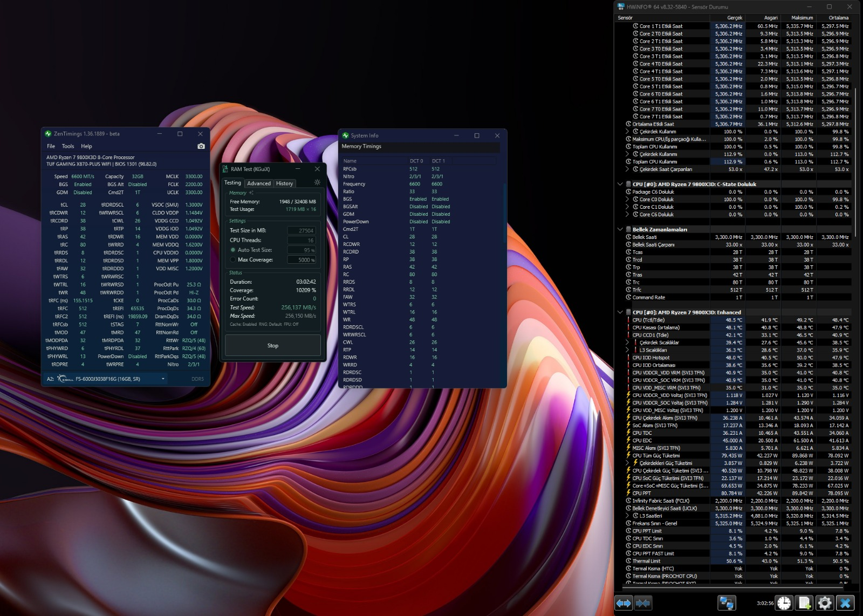The image size is (863, 616).
Task: Expand Core C0 Doluluk row
Action: tap(627, 199)
